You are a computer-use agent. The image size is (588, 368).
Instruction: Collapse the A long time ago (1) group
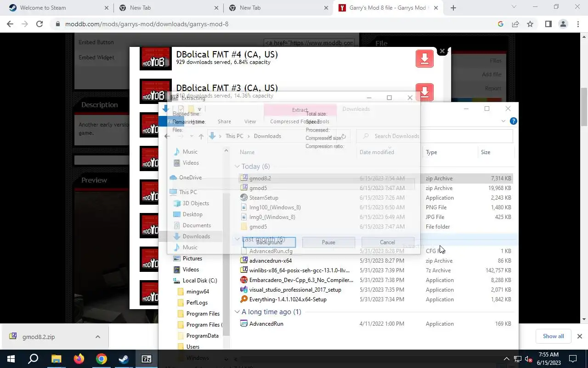click(237, 312)
